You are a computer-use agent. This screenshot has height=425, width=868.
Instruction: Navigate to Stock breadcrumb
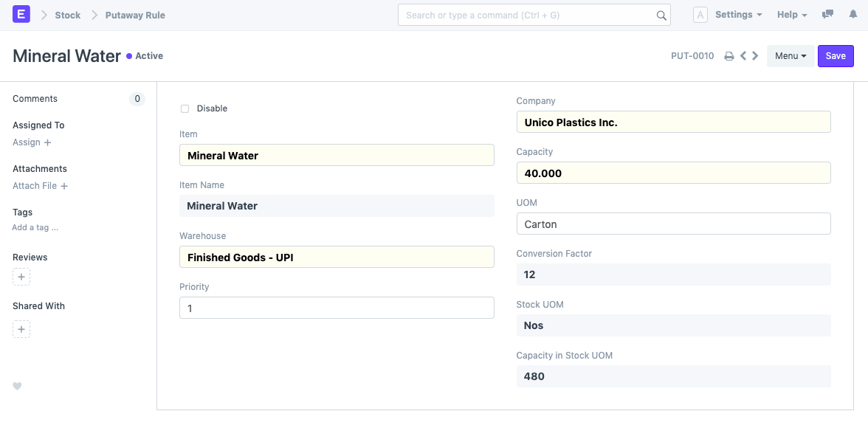67,15
